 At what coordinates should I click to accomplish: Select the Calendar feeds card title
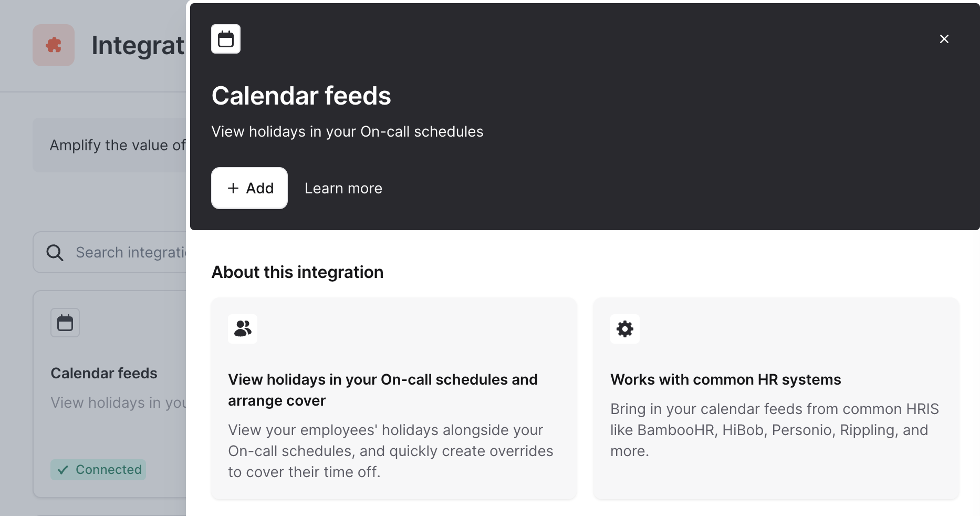pyautogui.click(x=104, y=373)
